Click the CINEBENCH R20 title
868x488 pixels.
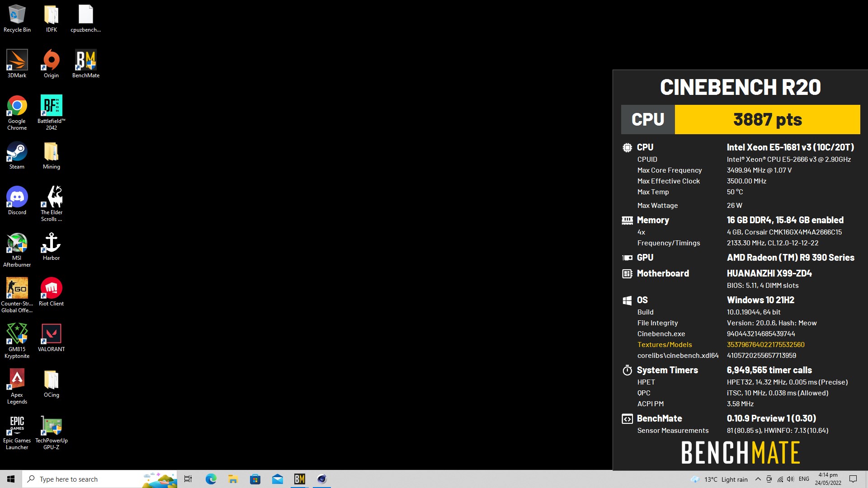[x=740, y=87]
